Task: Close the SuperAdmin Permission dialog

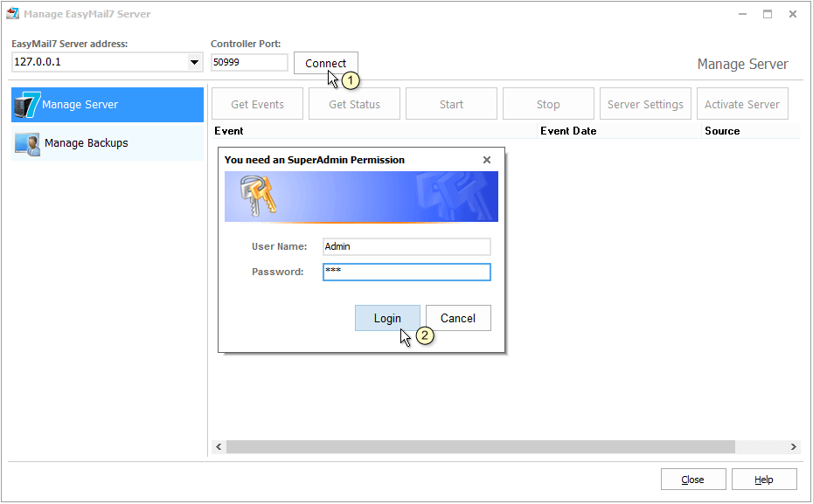Action: [487, 160]
